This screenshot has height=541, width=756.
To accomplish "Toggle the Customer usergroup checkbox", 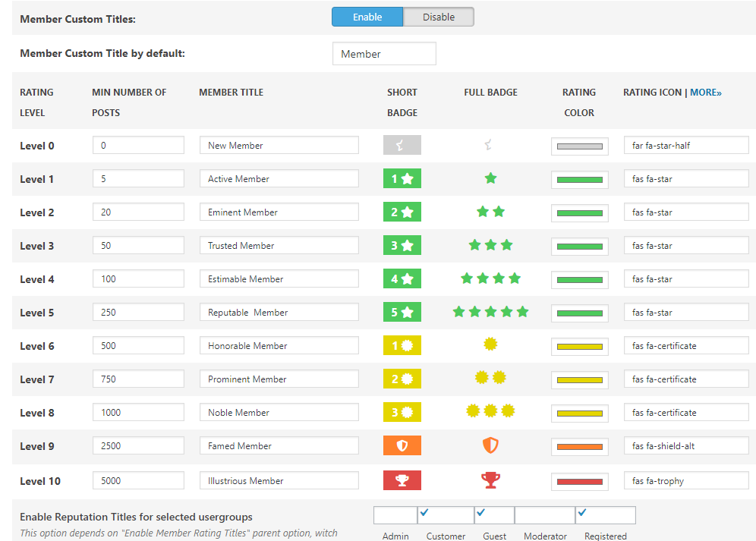I will click(x=446, y=515).
